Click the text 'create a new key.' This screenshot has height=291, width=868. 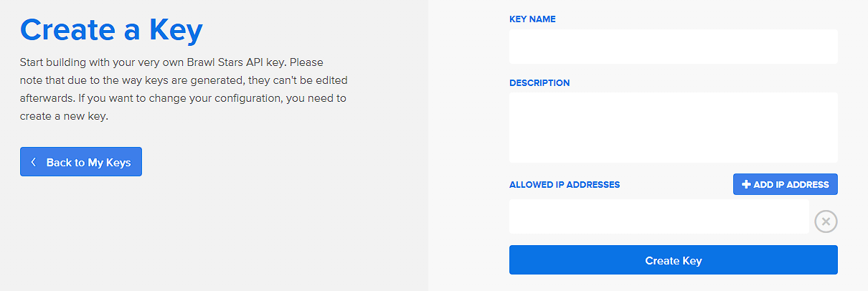click(x=64, y=115)
